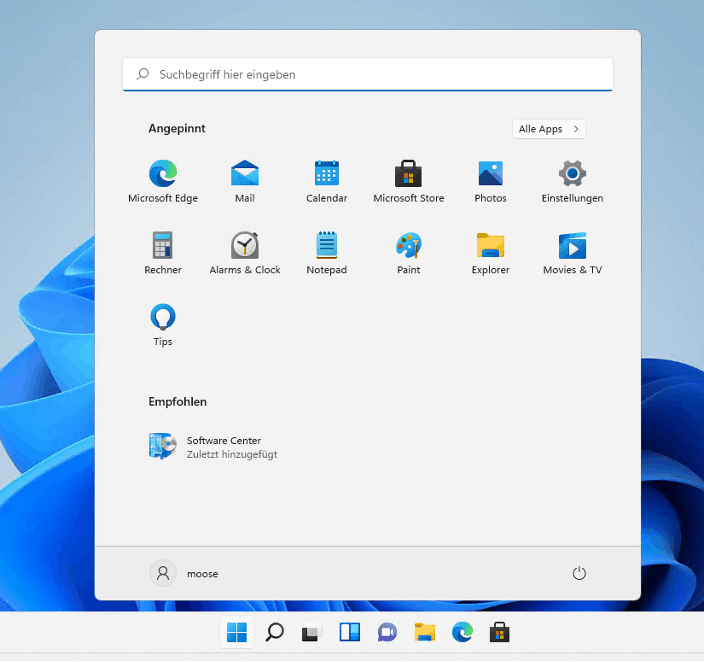Image resolution: width=704 pixels, height=662 pixels.
Task: Launch the Photos app
Action: tap(490, 181)
